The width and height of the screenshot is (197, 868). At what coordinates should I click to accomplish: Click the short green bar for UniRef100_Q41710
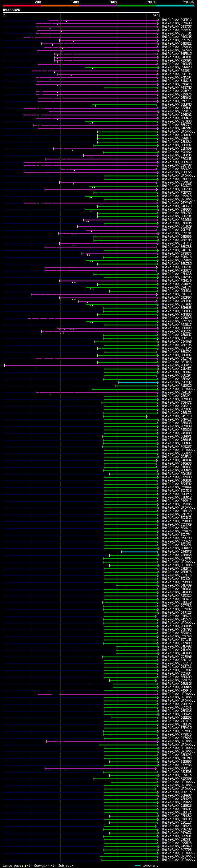pos(126,416)
